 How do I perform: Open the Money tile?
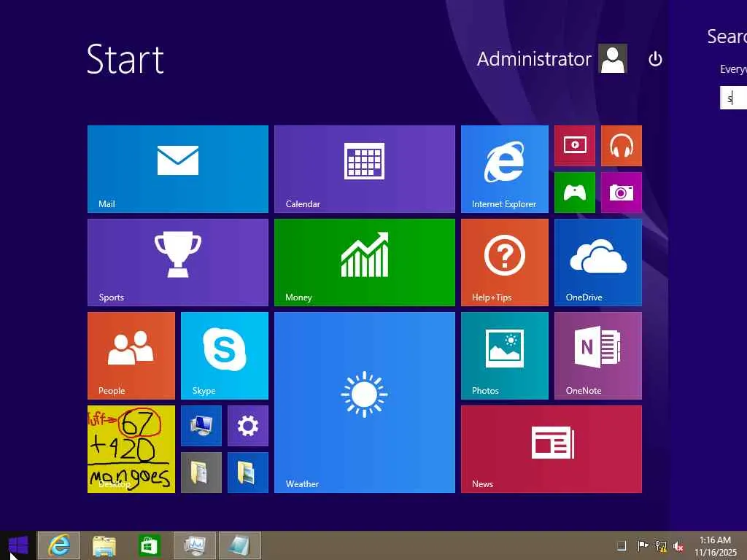point(365,262)
